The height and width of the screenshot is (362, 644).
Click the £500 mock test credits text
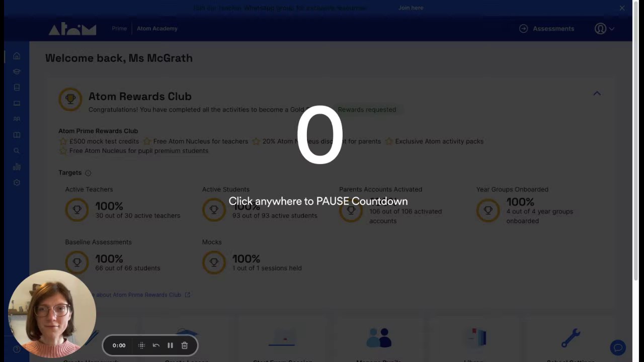[104, 141]
